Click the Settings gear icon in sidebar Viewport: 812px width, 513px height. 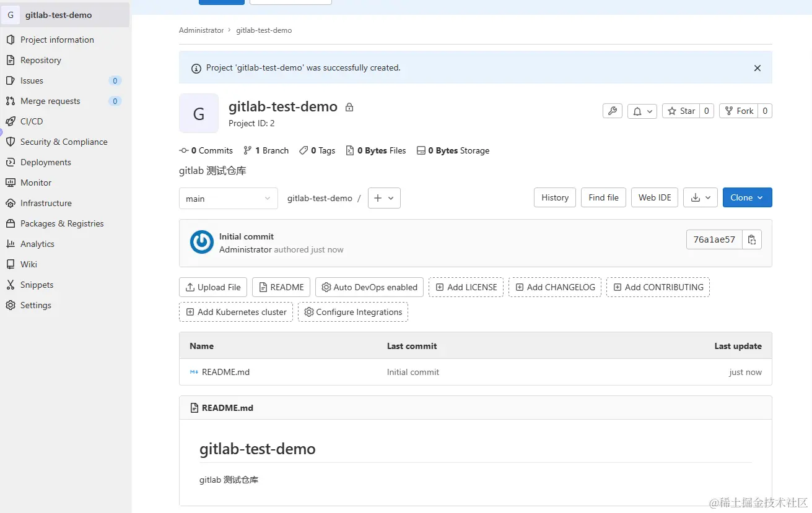10,305
